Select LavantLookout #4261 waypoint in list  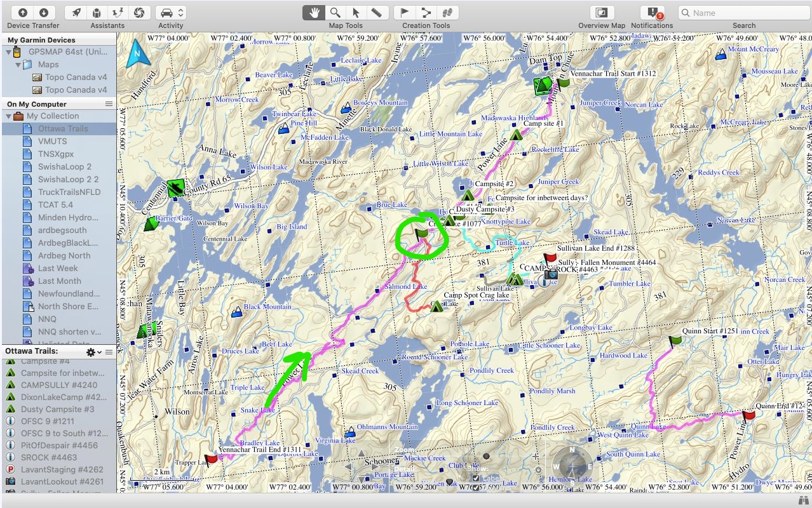pyautogui.click(x=58, y=481)
